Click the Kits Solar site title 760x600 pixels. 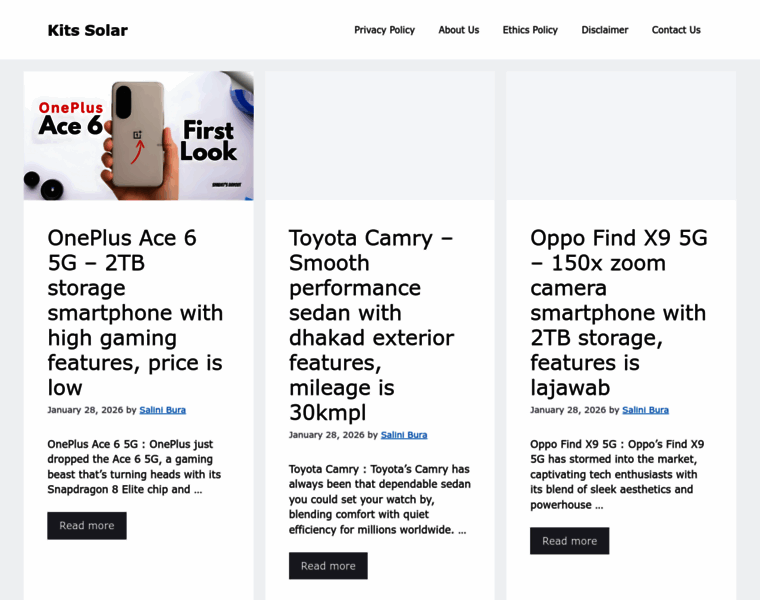88,30
